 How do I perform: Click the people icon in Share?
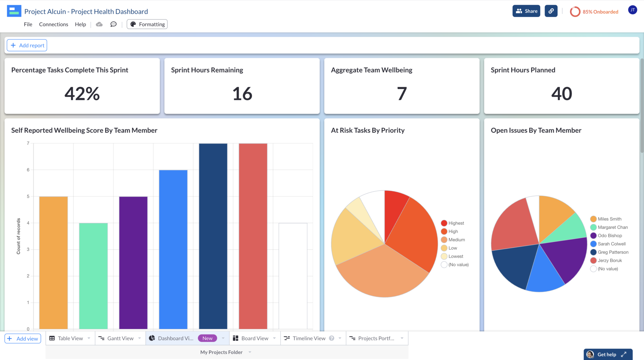(x=519, y=11)
